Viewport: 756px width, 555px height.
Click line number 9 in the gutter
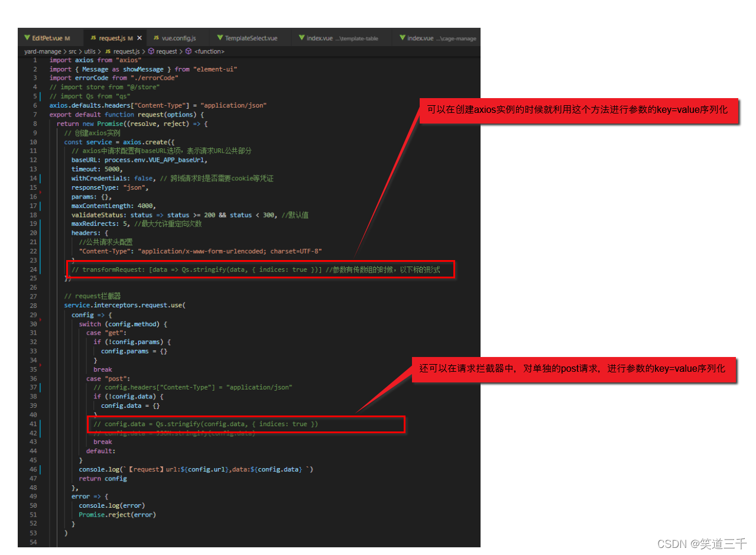[35, 132]
